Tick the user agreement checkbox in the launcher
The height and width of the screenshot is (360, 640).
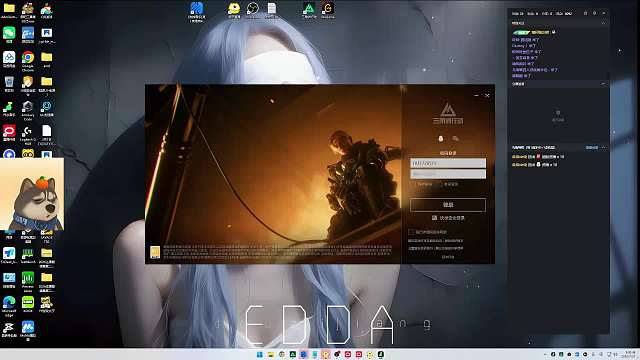coord(411,232)
